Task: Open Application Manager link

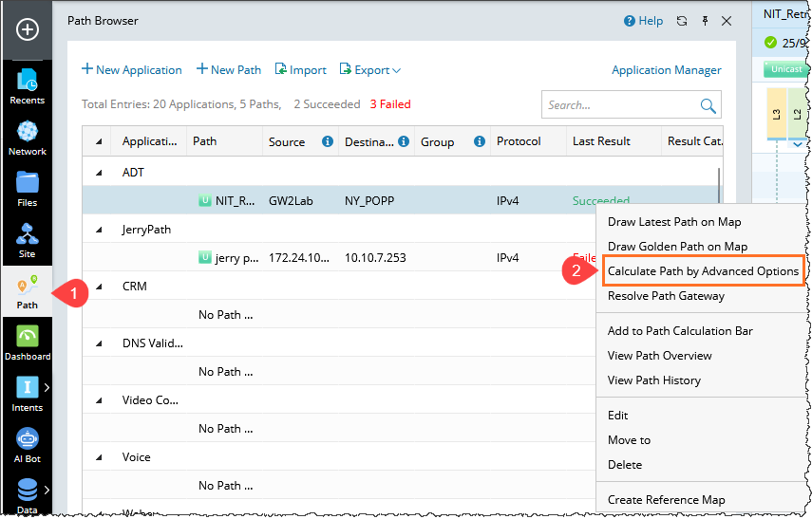Action: click(x=667, y=70)
